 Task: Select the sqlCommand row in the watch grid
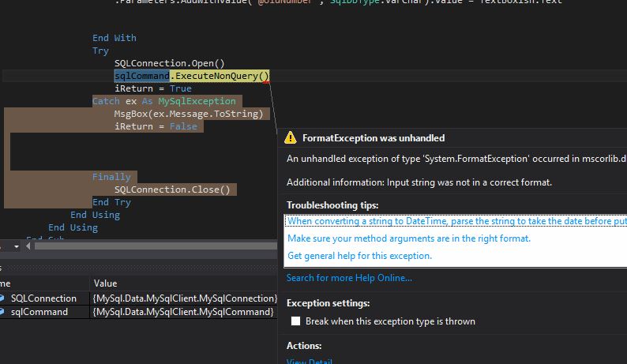[138, 312]
